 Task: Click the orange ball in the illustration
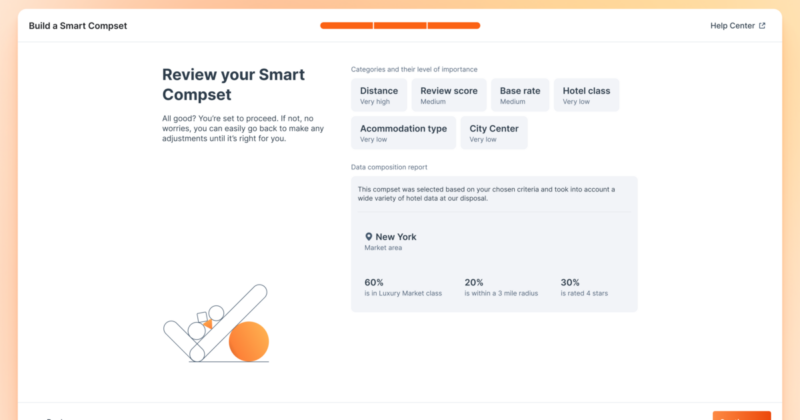point(248,341)
